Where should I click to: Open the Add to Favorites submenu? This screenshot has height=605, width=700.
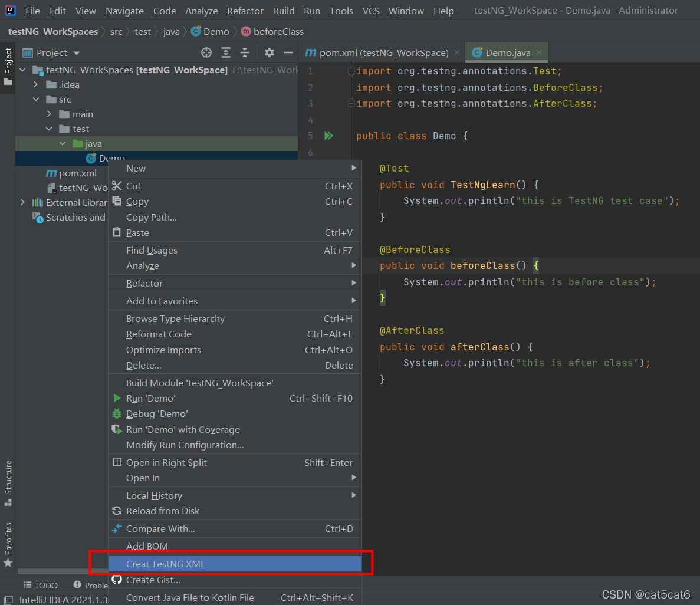click(x=235, y=301)
